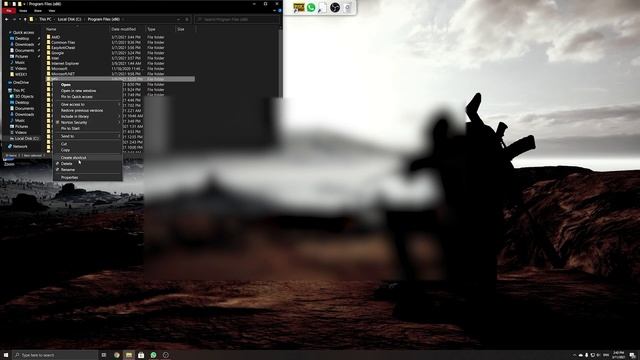
Task: Select Rename in the context menu
Action: (x=68, y=170)
